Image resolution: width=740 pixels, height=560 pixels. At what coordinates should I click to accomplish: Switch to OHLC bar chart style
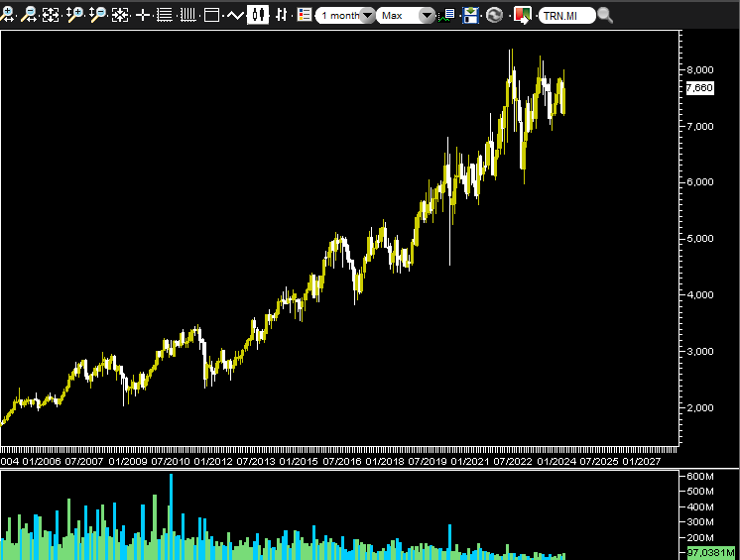click(x=281, y=15)
